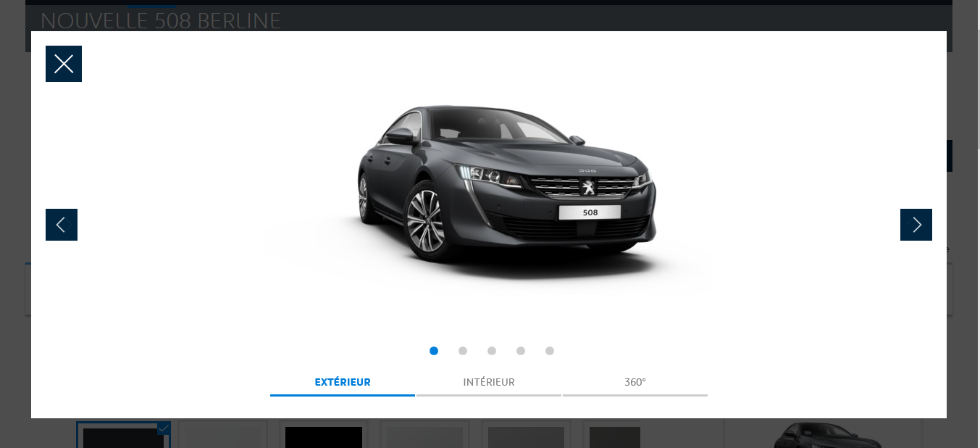Image resolution: width=980 pixels, height=448 pixels.
Task: Choose the fifth grey color swatch
Action: coord(526,436)
